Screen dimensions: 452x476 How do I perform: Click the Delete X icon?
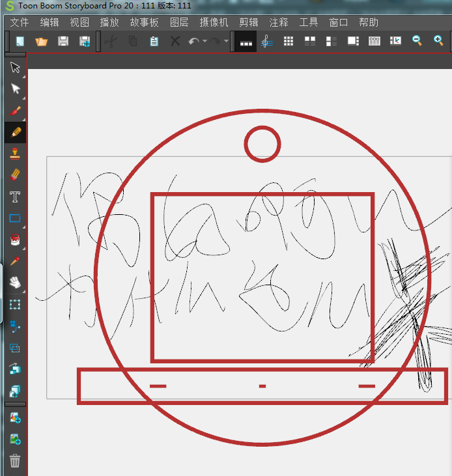pyautogui.click(x=175, y=41)
